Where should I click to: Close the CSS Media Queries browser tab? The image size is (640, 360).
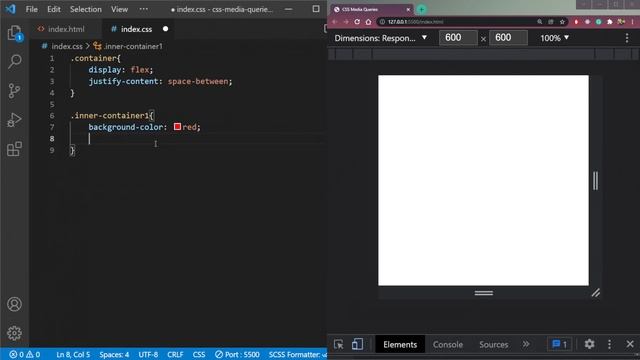[x=408, y=9]
